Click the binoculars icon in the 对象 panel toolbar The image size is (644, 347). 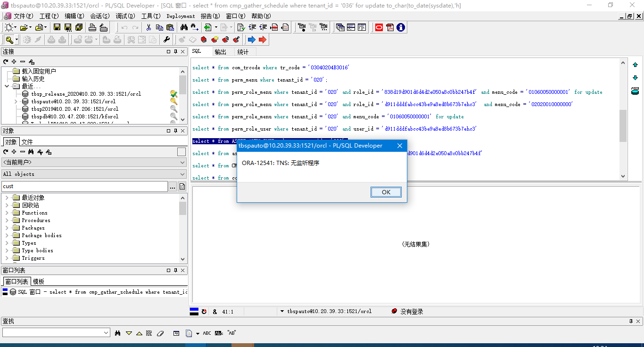[31, 152]
